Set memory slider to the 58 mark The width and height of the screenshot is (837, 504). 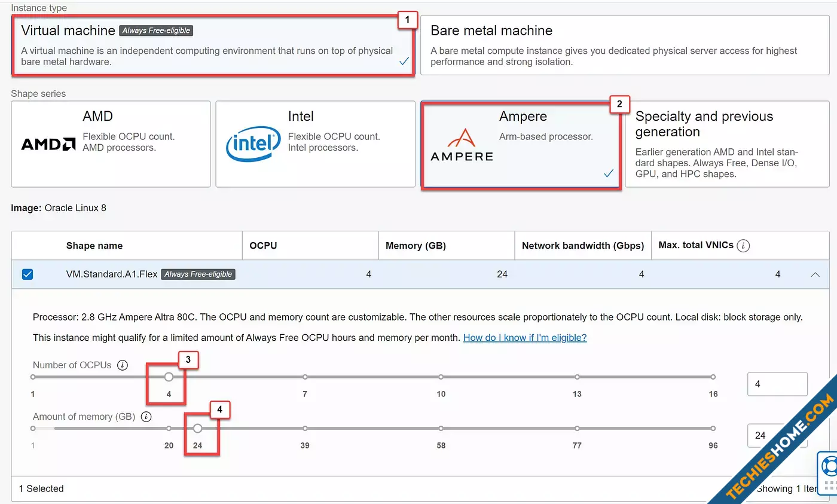pos(441,428)
